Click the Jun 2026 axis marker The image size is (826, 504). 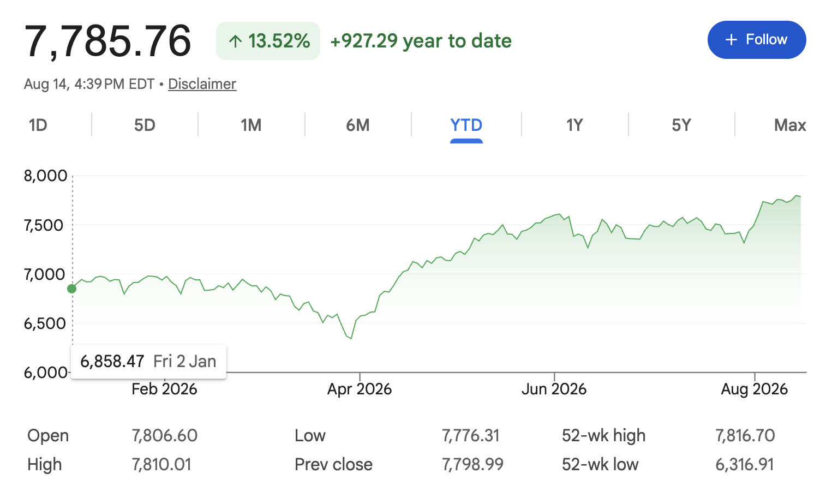(x=554, y=389)
